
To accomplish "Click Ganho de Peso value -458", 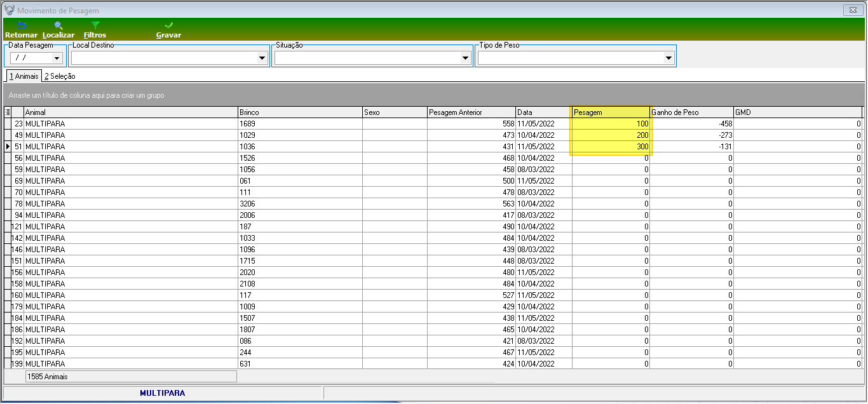I will coord(692,124).
